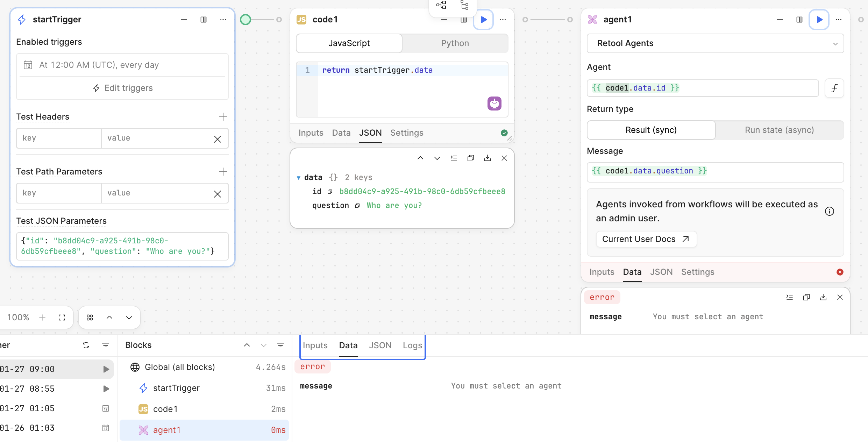This screenshot has width=868, height=442.
Task: Run the code1 block
Action: 484,20
